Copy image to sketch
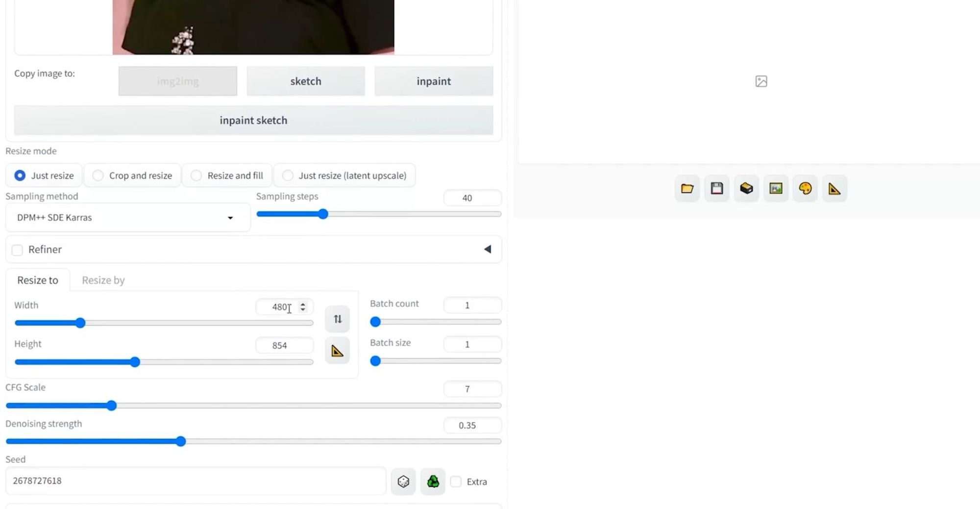 306,81
